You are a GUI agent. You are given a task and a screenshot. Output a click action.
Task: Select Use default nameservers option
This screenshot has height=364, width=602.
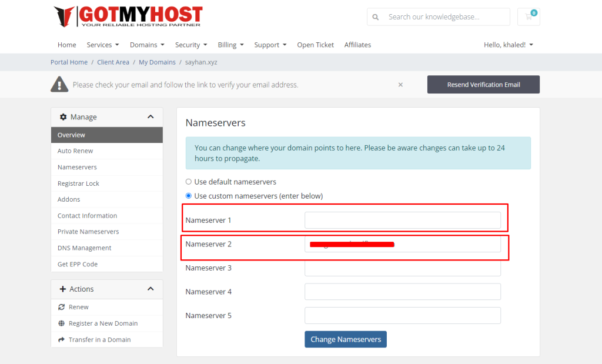189,182
